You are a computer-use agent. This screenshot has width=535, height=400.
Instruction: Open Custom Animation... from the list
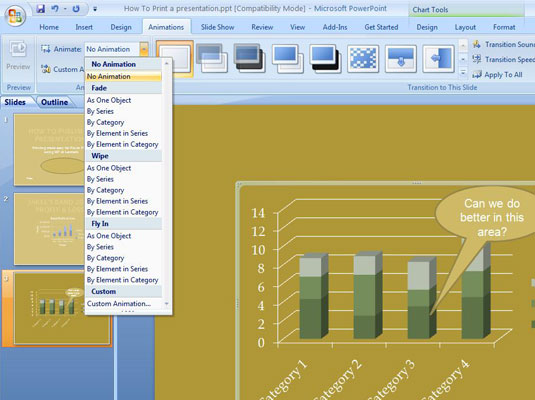point(124,303)
